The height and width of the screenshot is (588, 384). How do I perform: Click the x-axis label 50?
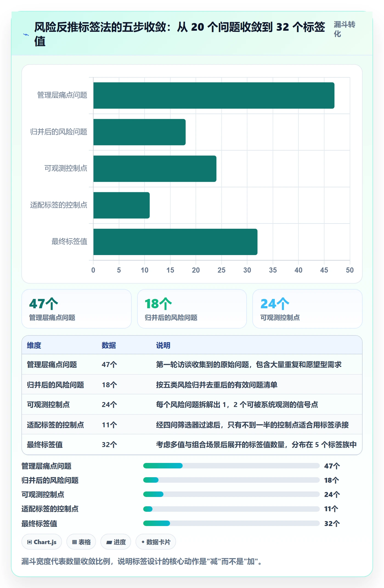coord(350,270)
